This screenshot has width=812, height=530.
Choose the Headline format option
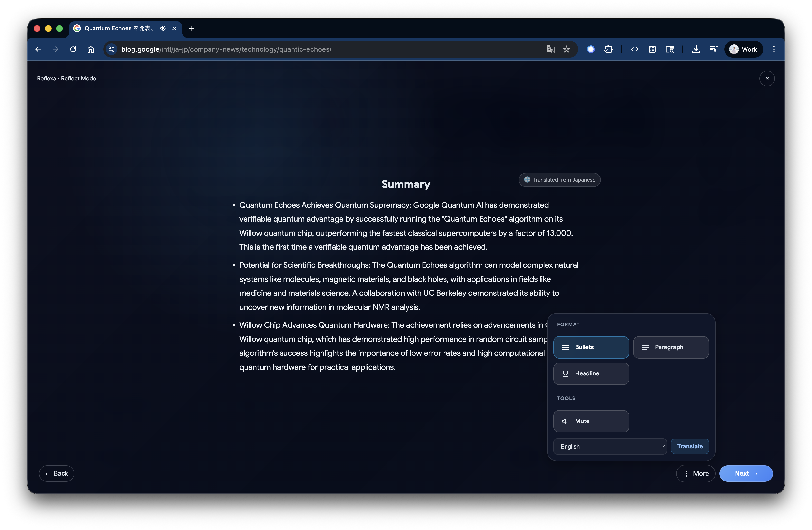tap(591, 373)
